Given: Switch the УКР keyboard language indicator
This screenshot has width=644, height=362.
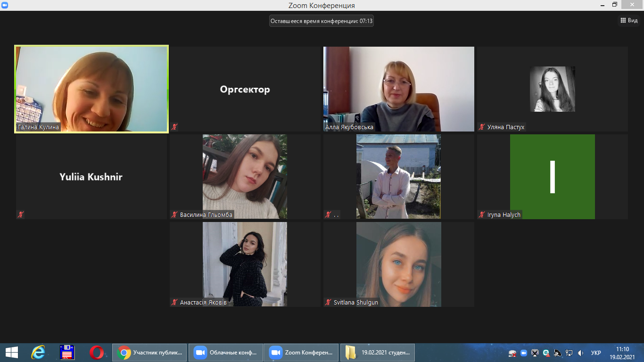Looking at the screenshot, I should [x=596, y=353].
